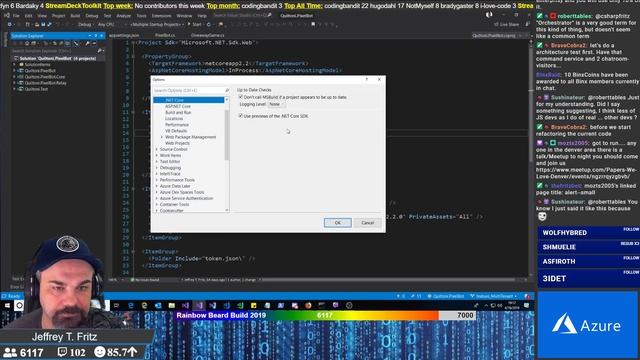Open the Edge browser taskbar icon
The image size is (640, 360).
tap(131, 305)
